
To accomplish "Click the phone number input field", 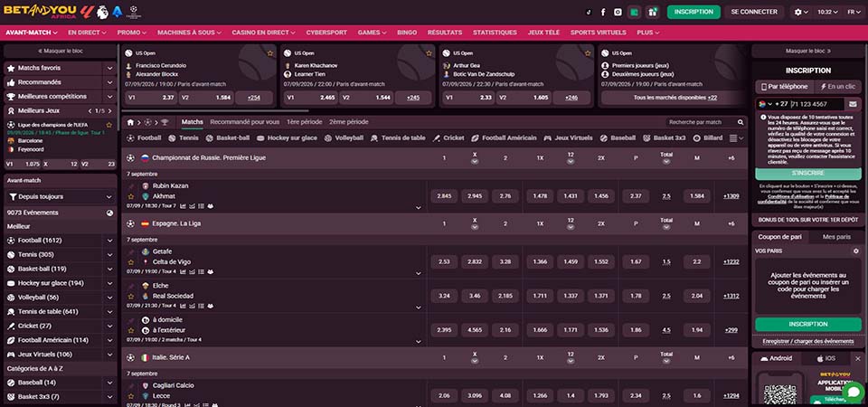I will pos(816,104).
